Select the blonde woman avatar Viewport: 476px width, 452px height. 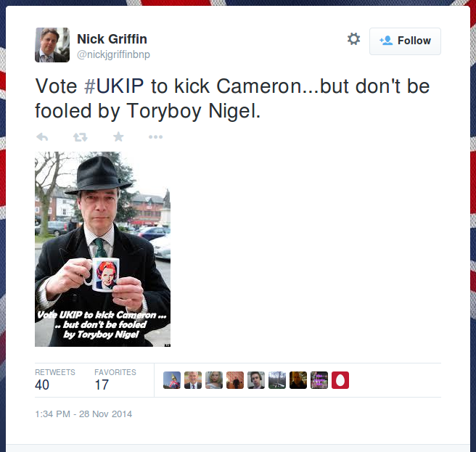214,380
